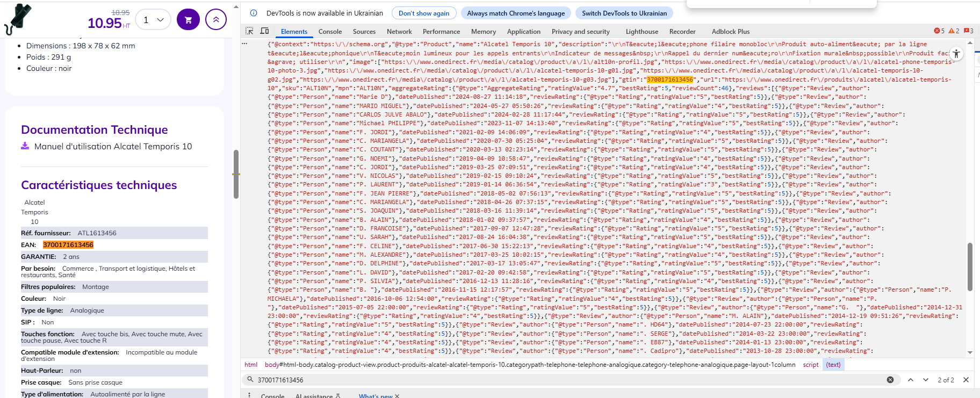This screenshot has width=980, height=398.
Task: Select the inspect element picker icon
Action: (x=249, y=31)
